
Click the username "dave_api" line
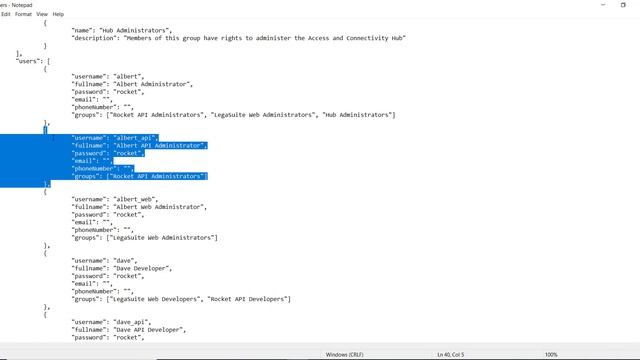(111, 322)
